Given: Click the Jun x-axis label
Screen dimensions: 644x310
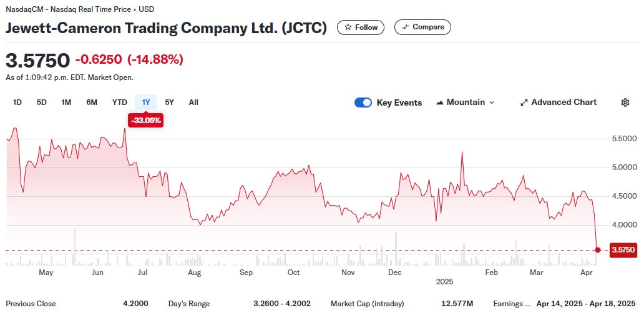Looking at the screenshot, I should [98, 272].
